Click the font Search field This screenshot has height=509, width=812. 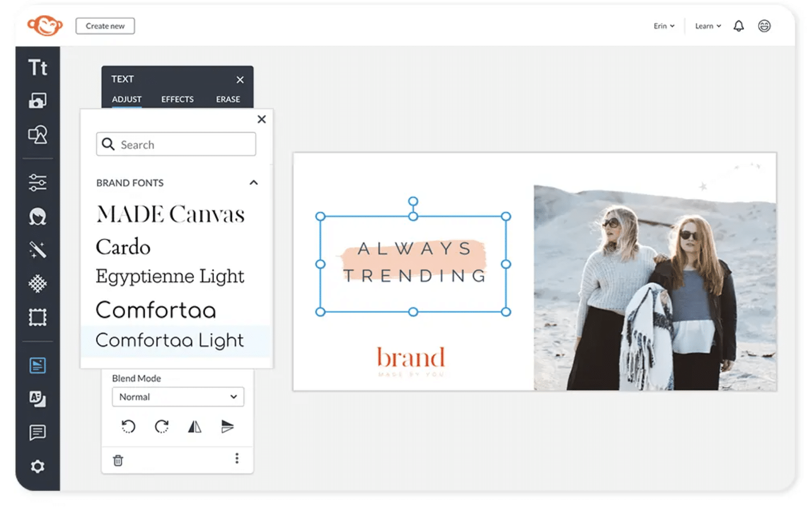[176, 145]
